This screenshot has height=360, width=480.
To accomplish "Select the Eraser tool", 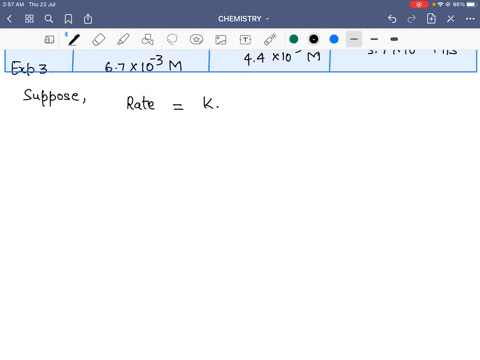I will pos(99,40).
